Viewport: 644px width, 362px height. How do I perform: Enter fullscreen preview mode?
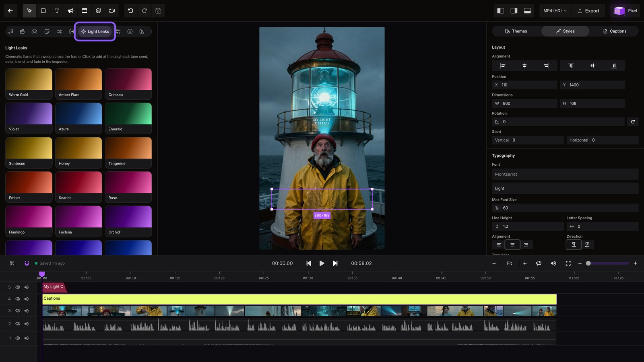(568, 263)
